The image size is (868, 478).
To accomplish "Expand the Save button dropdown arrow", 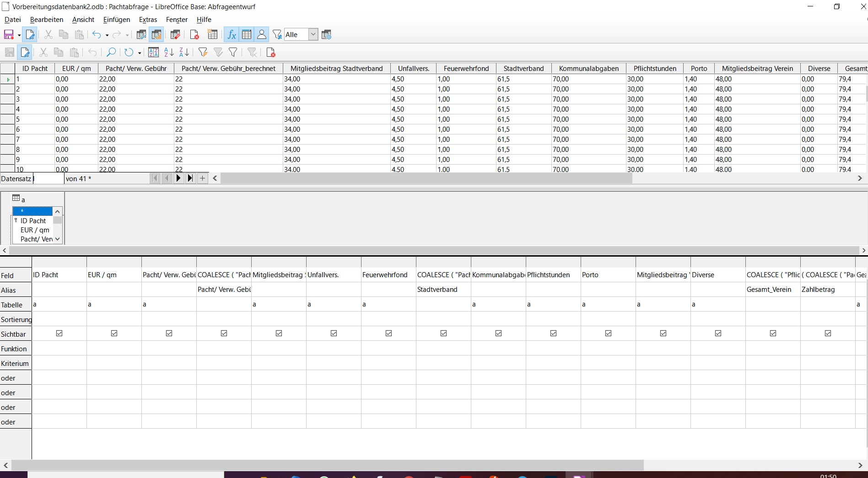I will coord(19,35).
